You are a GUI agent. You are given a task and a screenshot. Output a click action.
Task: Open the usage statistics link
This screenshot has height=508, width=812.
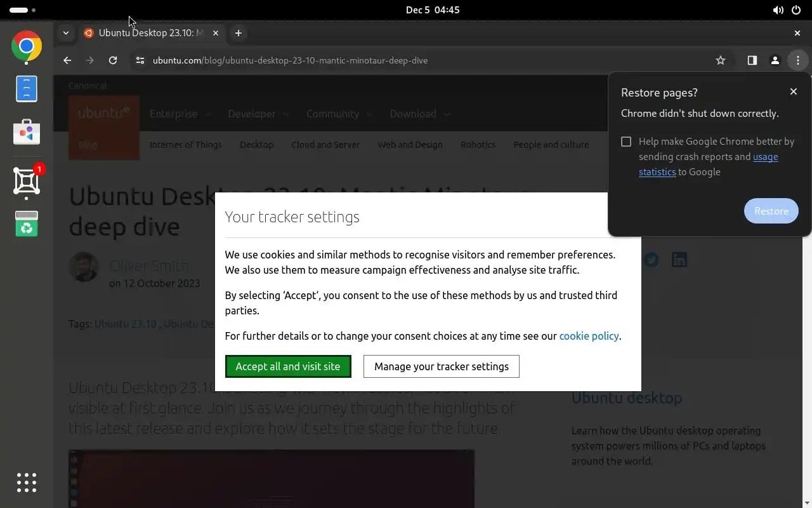tap(709, 164)
